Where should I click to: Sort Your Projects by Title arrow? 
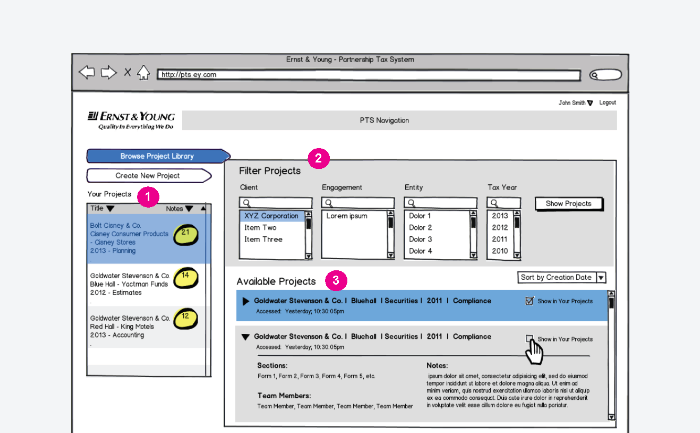[x=110, y=208]
